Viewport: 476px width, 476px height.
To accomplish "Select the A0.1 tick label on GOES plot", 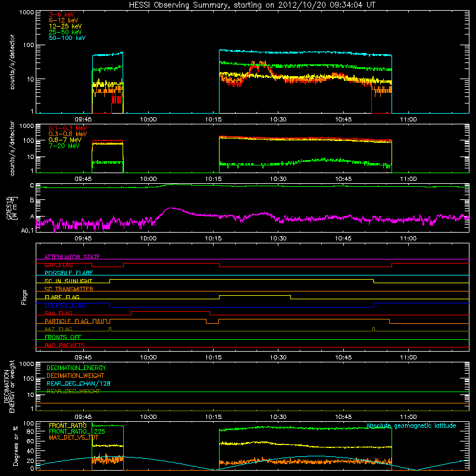I will pos(27,231).
